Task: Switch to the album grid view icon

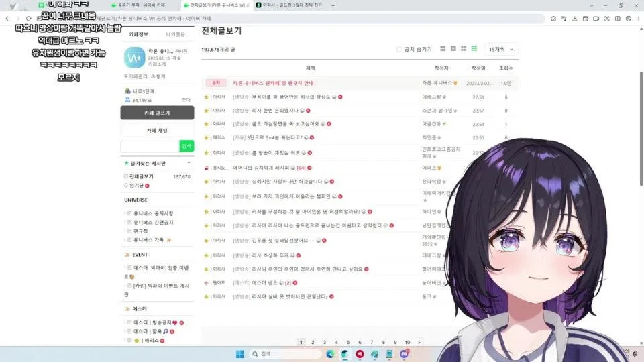Action: (x=464, y=49)
